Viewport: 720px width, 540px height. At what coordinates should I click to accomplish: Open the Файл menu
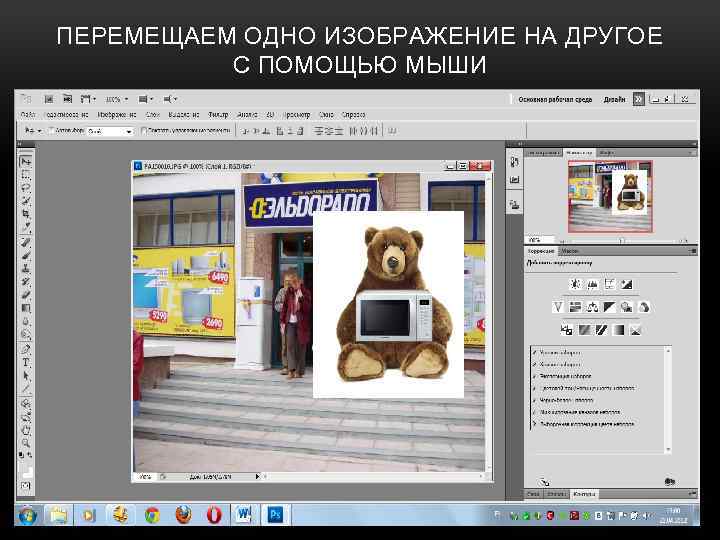tap(28, 115)
